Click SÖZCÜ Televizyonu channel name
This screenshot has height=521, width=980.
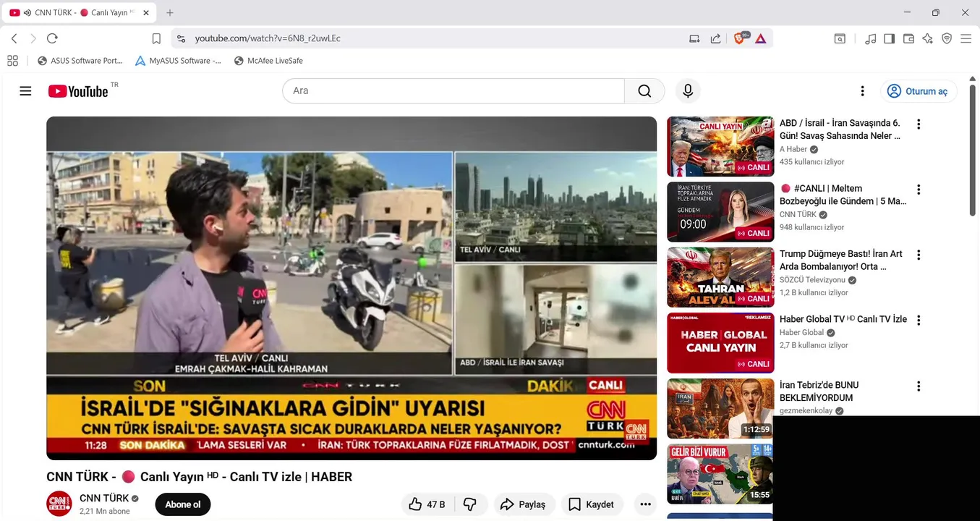click(812, 280)
